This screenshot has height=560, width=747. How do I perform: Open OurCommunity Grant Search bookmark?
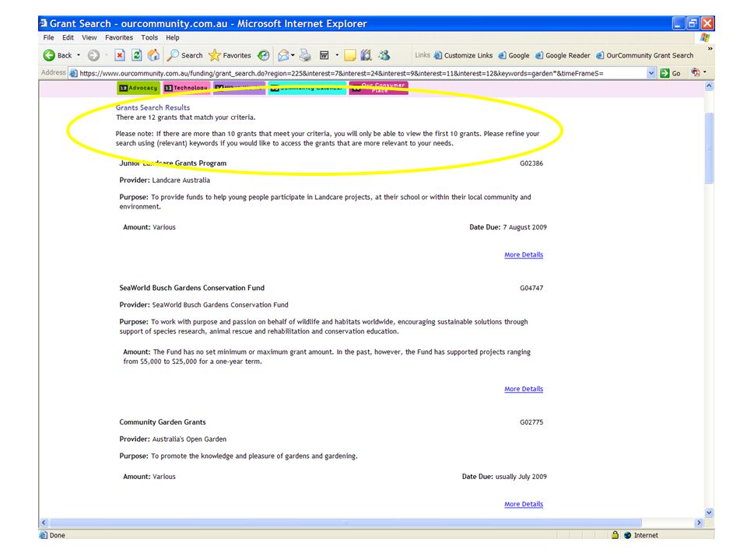(645, 55)
